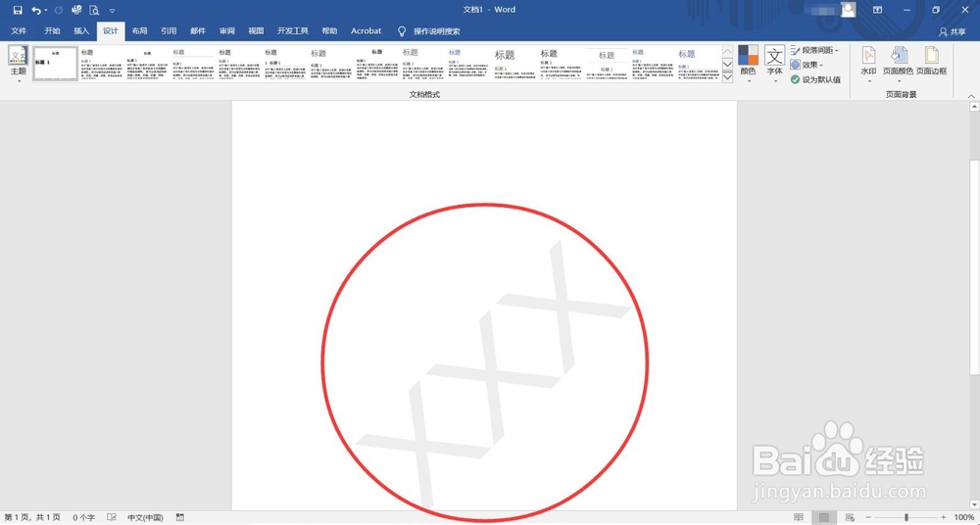Open the undo history dropdown arrow
The width and height of the screenshot is (980, 525).
tap(46, 11)
